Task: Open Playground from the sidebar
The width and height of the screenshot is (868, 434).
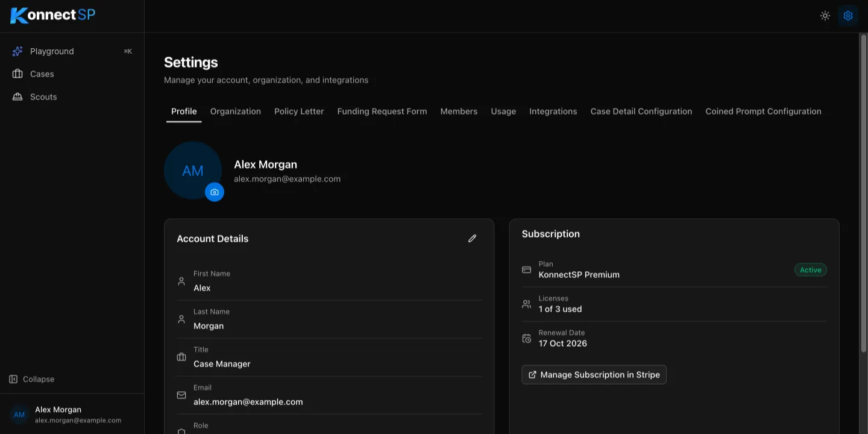Action: point(72,51)
